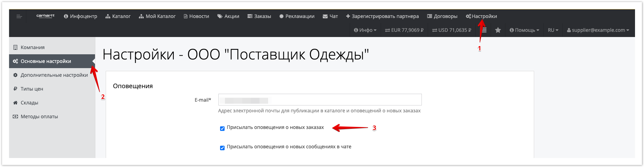Click the USD exchange rate indicator
This screenshot has width=644, height=167.
pos(452,30)
